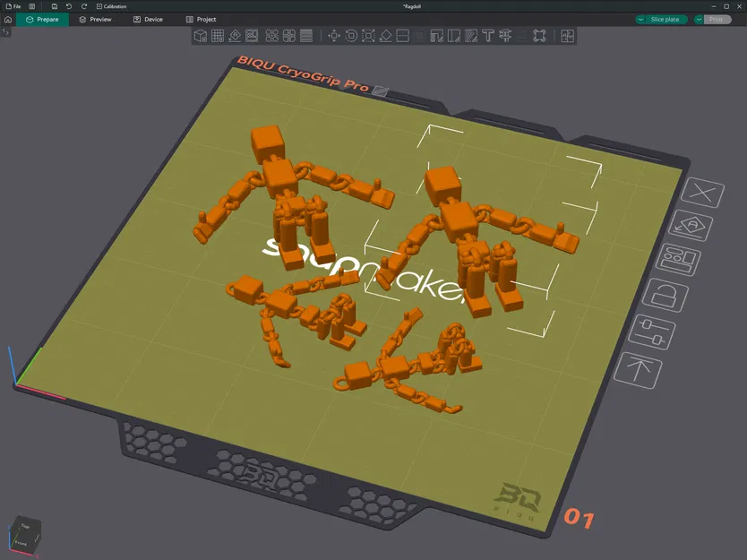
Task: Open plate settings sliders icon
Action: 652,332
